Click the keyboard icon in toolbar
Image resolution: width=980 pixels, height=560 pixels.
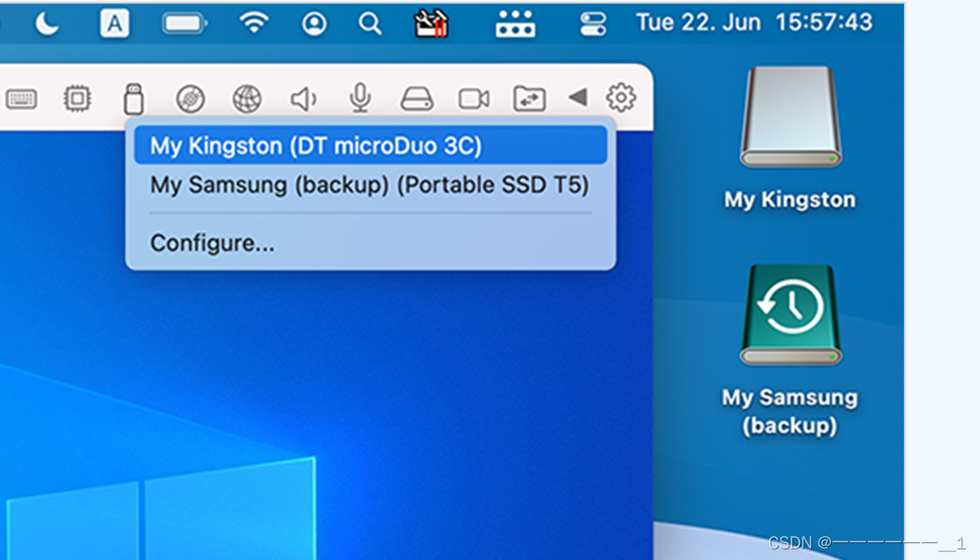[21, 98]
